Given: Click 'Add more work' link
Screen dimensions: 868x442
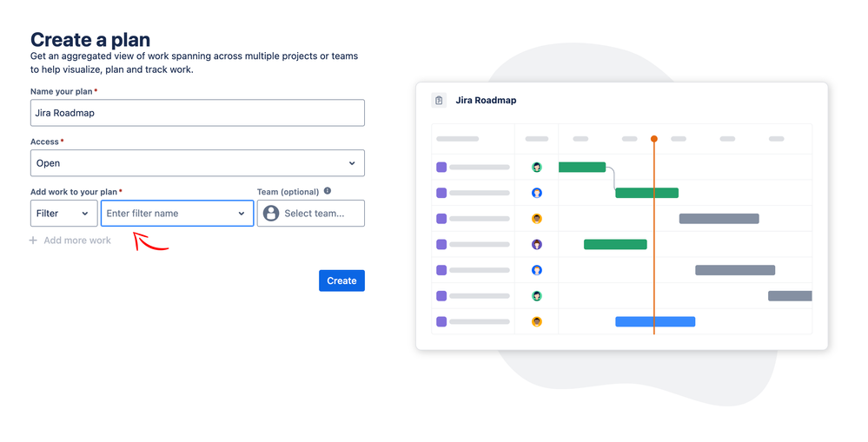Looking at the screenshot, I should [x=77, y=240].
